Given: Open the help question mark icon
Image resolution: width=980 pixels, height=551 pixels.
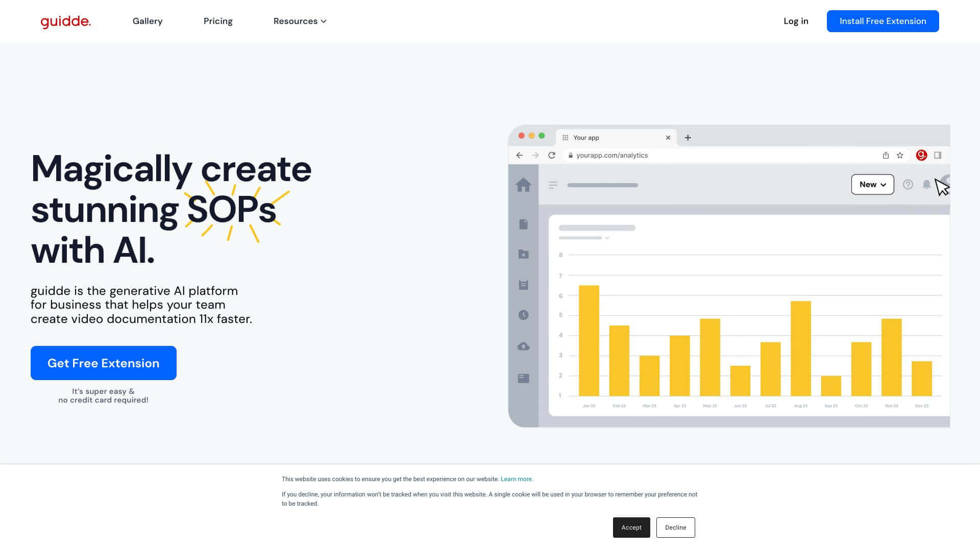Looking at the screenshot, I should coord(908,185).
